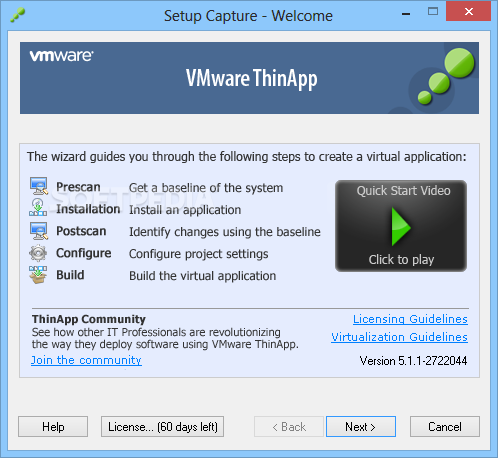Click the Prescan label text
The width and height of the screenshot is (498, 458).
point(78,187)
